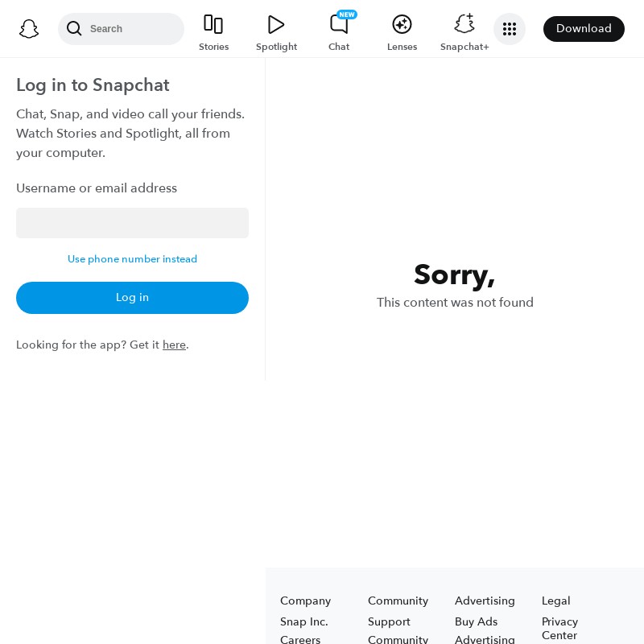Open the Stories icon in navigation
Image resolution: width=644 pixels, height=644 pixels.
tap(213, 24)
